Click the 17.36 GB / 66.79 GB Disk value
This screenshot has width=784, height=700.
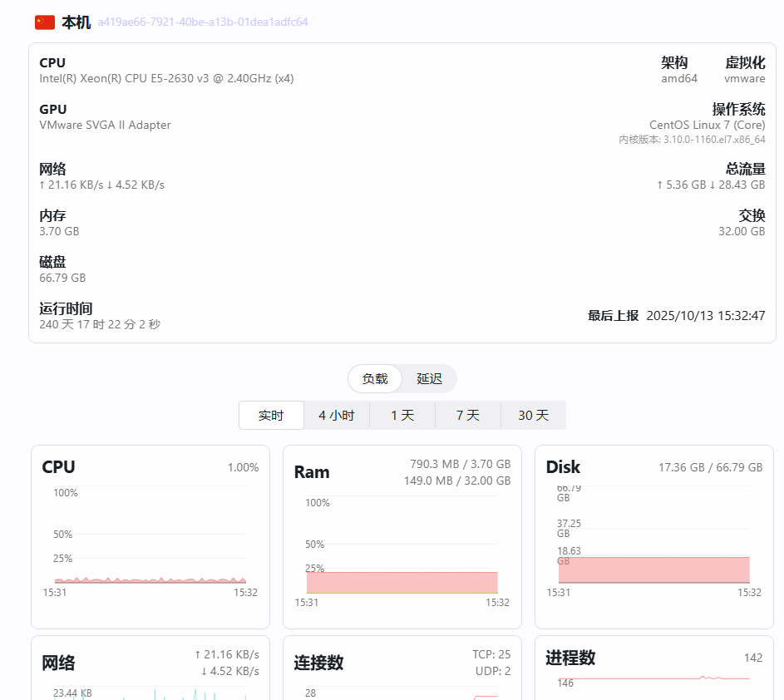coord(710,467)
